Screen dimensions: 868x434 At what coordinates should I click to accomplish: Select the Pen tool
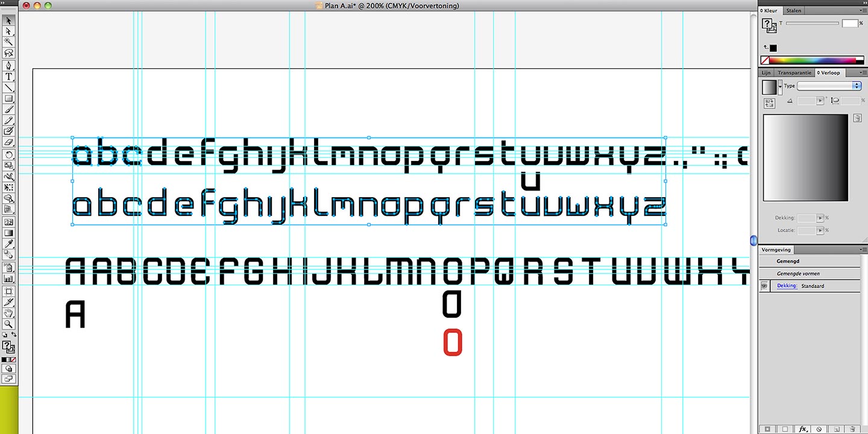point(9,66)
